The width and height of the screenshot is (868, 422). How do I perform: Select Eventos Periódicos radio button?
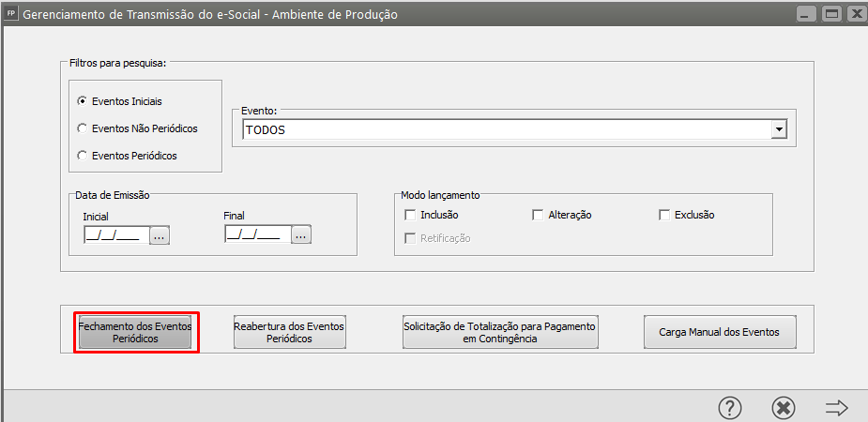coord(83,155)
